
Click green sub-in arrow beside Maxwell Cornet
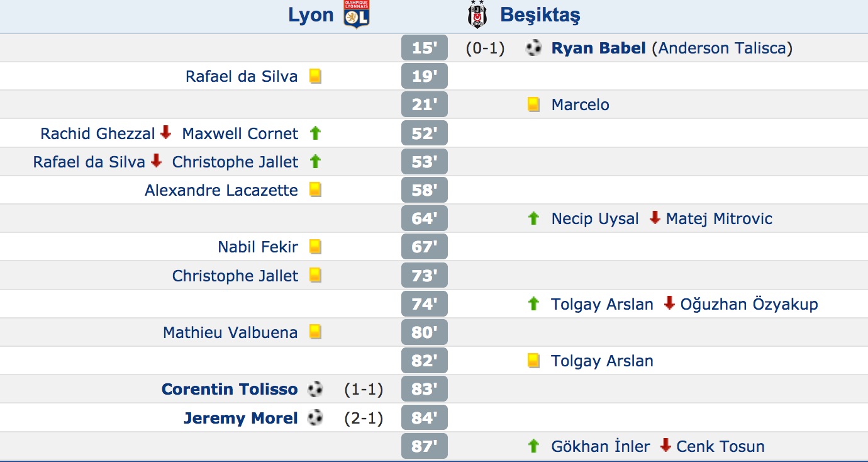[315, 133]
